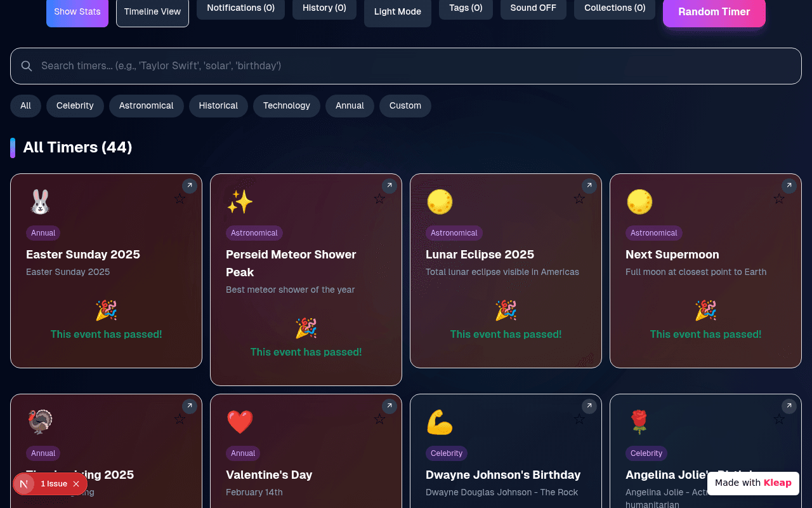Click the flexed bicep emoji on Dwayne Johnson card

pyautogui.click(x=440, y=422)
